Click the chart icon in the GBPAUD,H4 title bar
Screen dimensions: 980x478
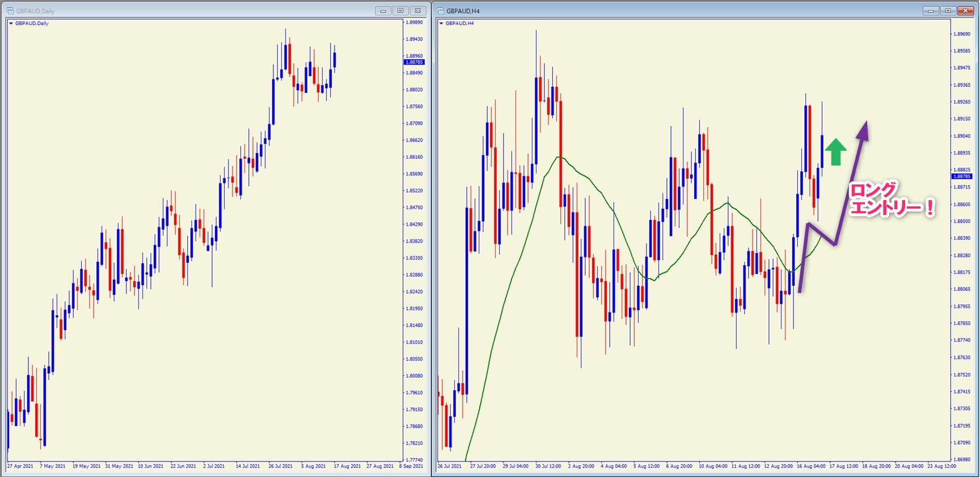click(441, 11)
